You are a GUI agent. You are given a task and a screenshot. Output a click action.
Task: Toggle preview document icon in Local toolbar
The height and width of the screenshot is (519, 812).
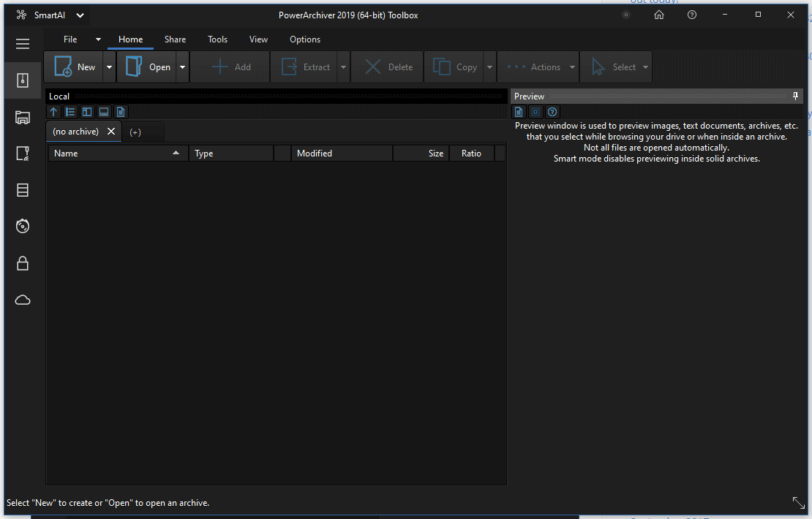[x=121, y=112]
